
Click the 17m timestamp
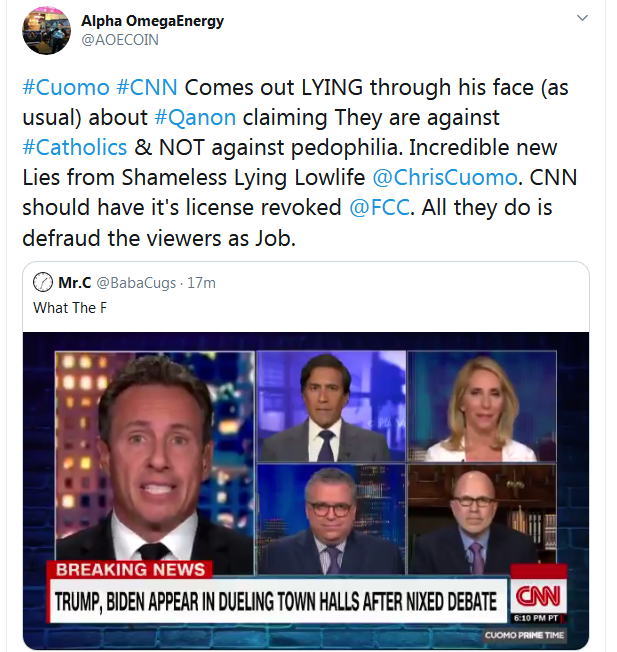tap(202, 283)
